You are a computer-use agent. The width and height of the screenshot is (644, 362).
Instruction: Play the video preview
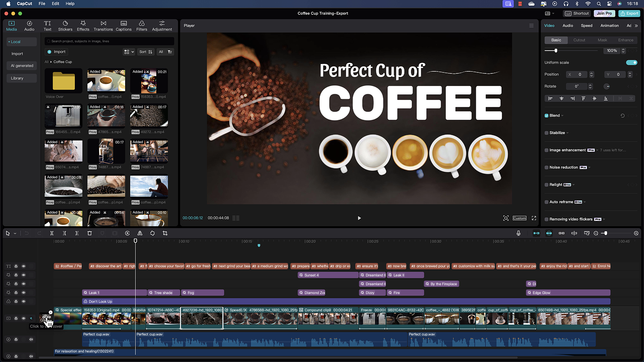[x=359, y=218]
